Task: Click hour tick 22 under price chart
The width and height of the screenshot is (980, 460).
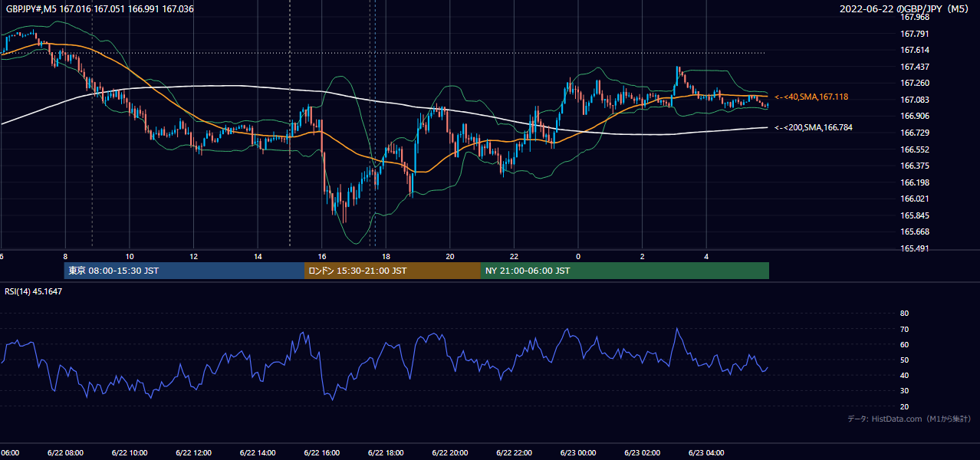Action: pos(514,257)
